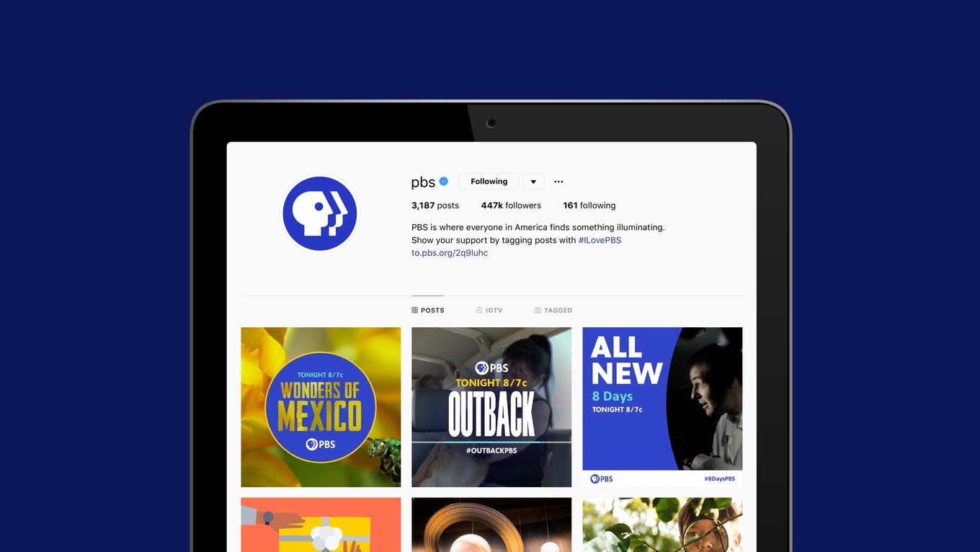Viewport: 980px width, 552px height.
Task: Click the PBS profile picture logo
Action: pos(320,214)
